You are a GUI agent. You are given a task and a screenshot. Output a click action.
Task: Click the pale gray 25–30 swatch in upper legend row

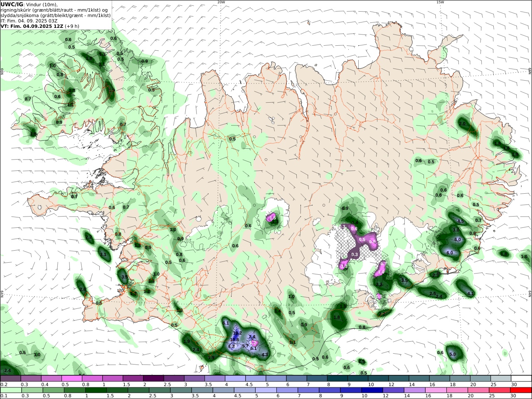[x=500, y=378]
